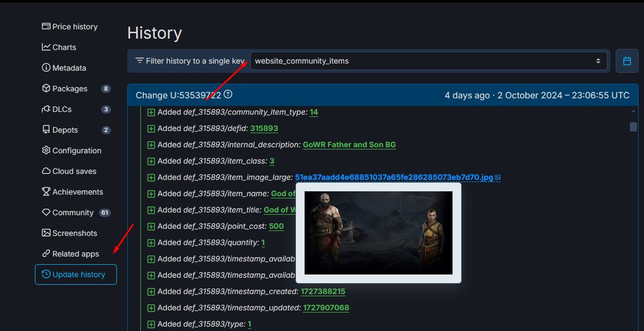Click the Packages count badge 8

[106, 89]
